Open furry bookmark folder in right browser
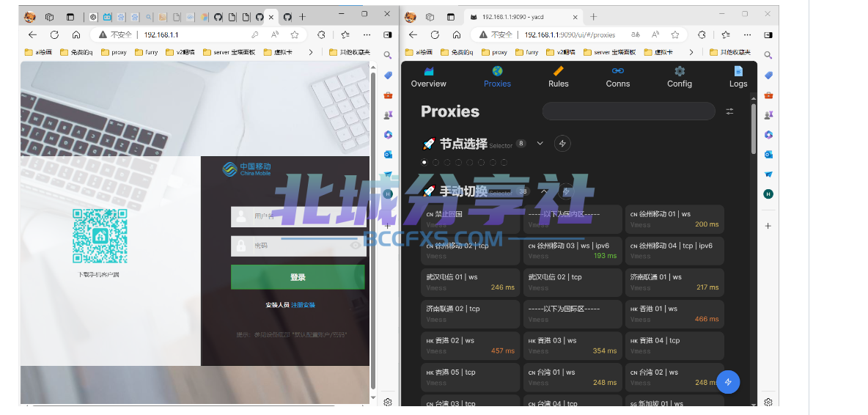Screen dimensions: 868x415 pos(527,53)
